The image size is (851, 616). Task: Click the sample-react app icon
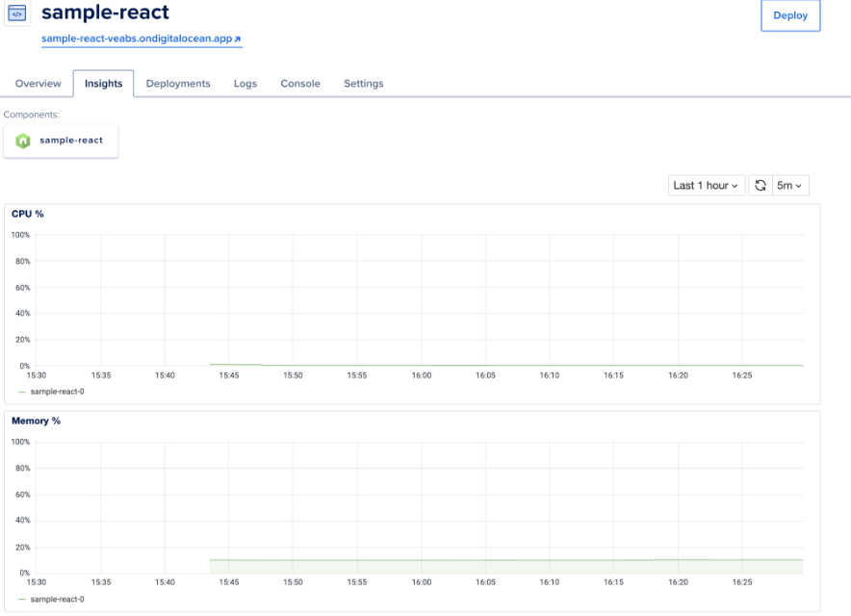(15, 14)
